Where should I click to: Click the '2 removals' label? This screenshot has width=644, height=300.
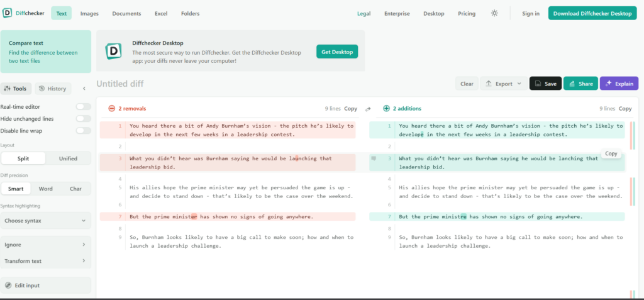tap(132, 109)
